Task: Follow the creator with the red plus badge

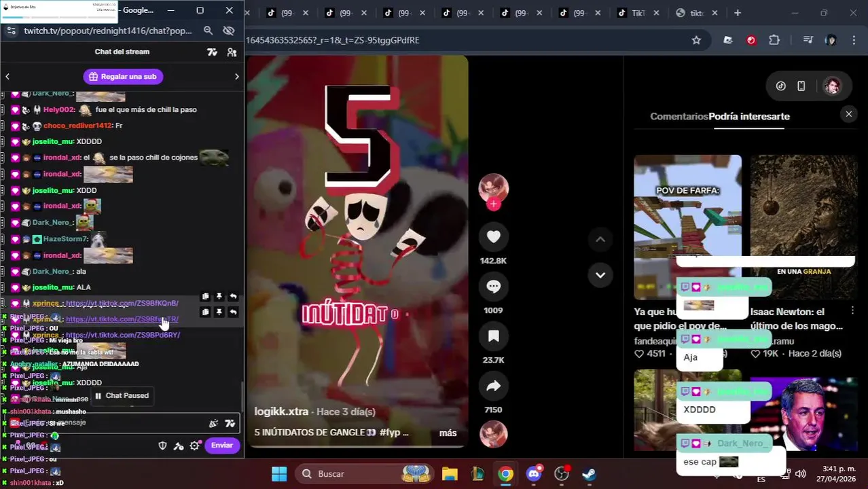Action: [494, 204]
